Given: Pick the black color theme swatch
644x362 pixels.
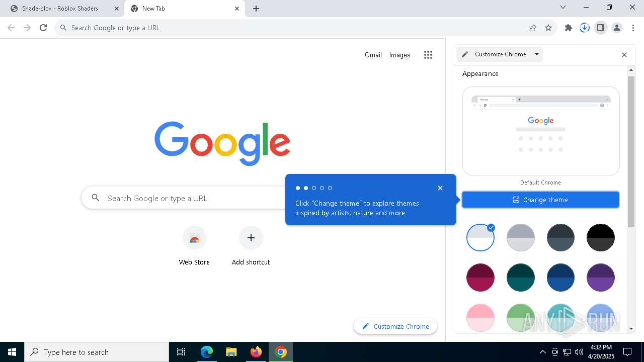Looking at the screenshot, I should point(601,237).
